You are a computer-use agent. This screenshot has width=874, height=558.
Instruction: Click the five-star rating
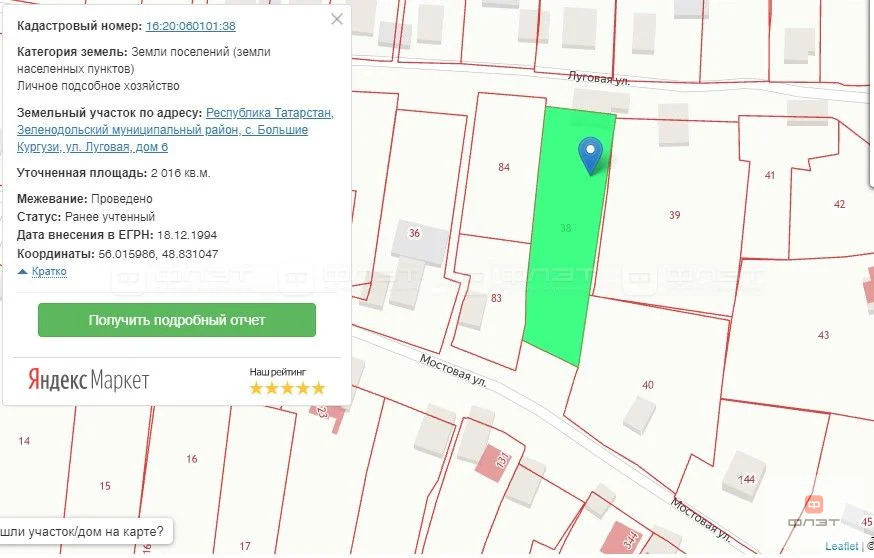[x=287, y=388]
